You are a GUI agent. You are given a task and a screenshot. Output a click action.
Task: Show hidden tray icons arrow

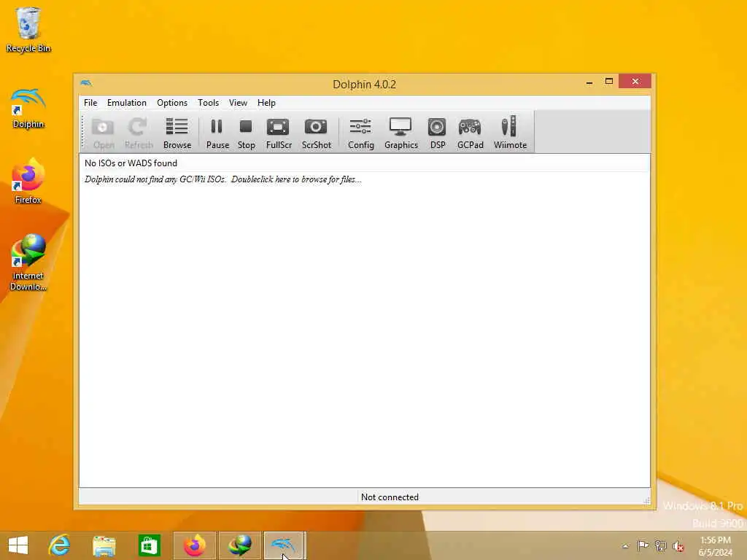[625, 546]
